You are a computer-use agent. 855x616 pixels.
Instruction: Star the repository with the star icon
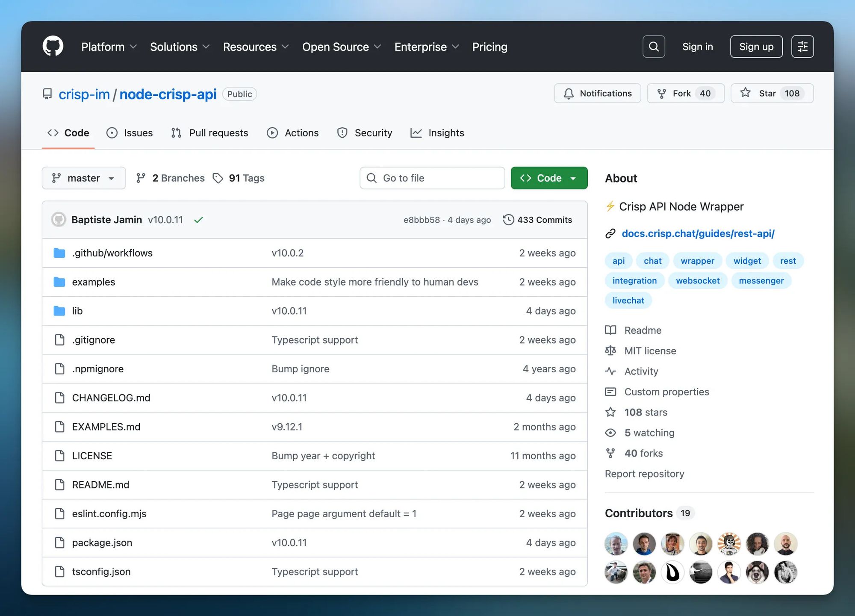[x=745, y=93]
